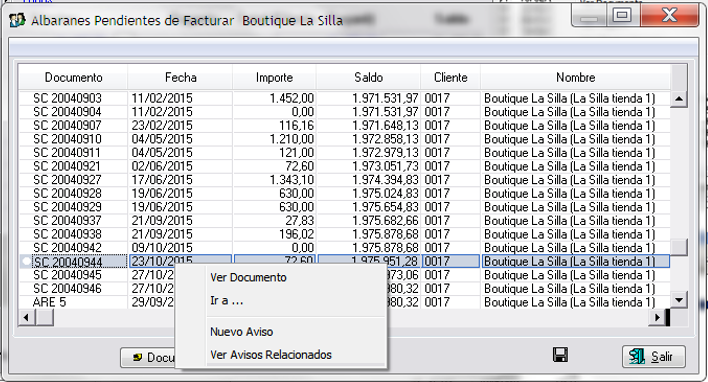
Task: Click the vertical scrollbar thumb
Action: pyautogui.click(x=679, y=247)
